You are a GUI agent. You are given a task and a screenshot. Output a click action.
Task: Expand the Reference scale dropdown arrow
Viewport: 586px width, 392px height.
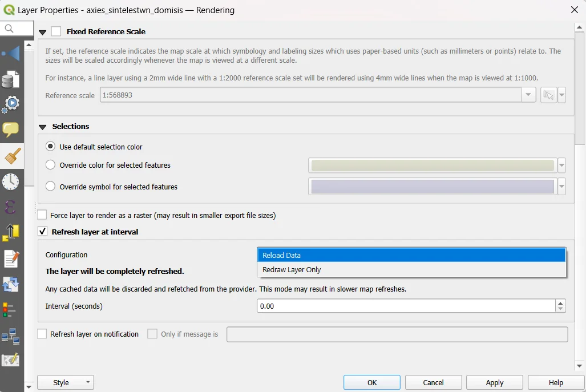pyautogui.click(x=528, y=95)
